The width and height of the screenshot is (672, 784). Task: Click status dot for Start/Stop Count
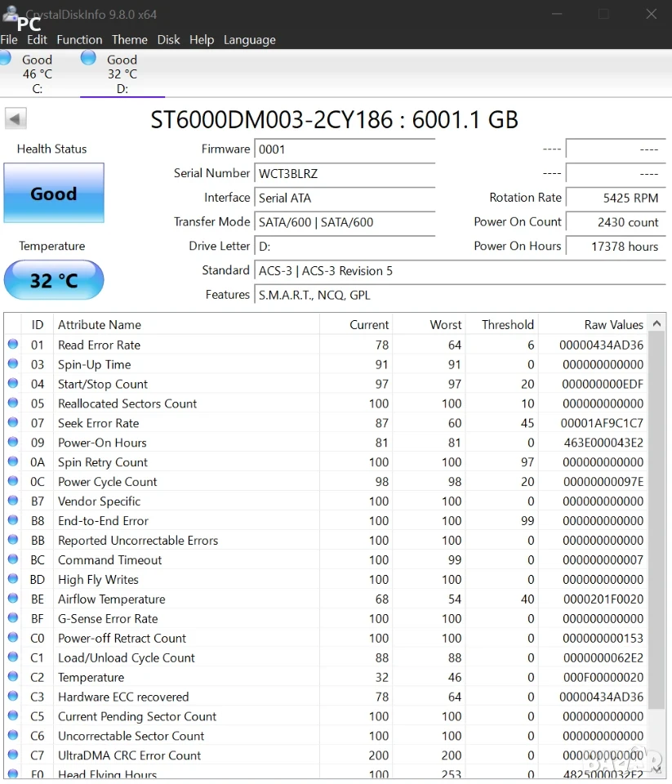click(13, 383)
